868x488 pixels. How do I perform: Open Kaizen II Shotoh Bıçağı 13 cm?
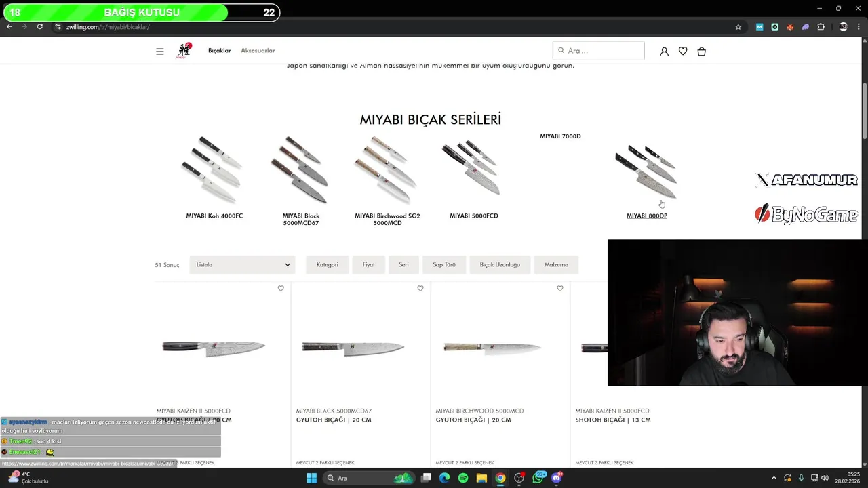[x=613, y=420]
